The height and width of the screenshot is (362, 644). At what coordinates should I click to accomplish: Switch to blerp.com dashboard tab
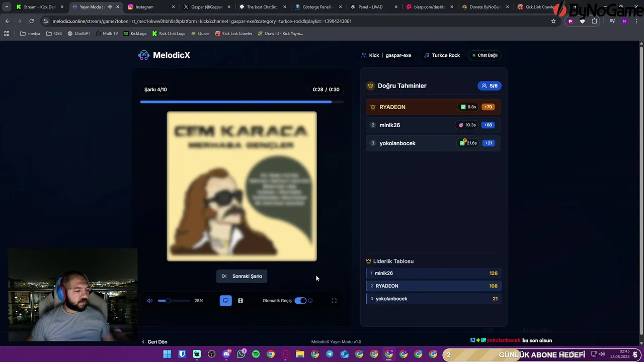pos(430,7)
